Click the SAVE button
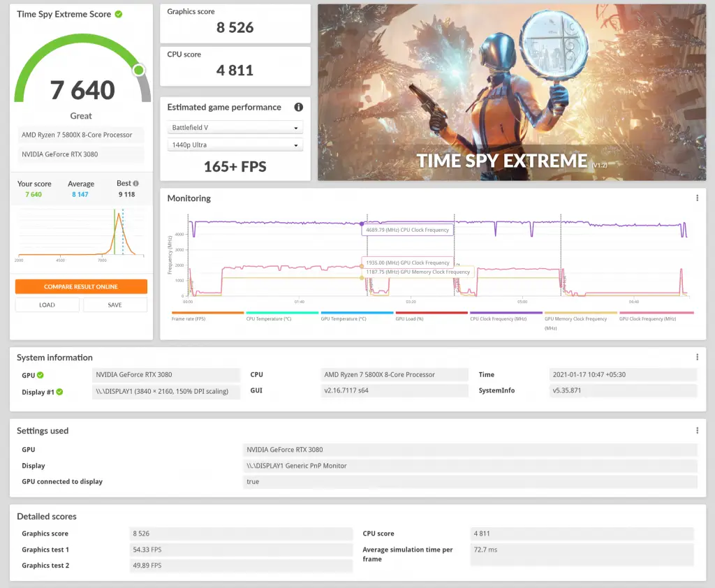This screenshot has height=588, width=715. coord(115,304)
